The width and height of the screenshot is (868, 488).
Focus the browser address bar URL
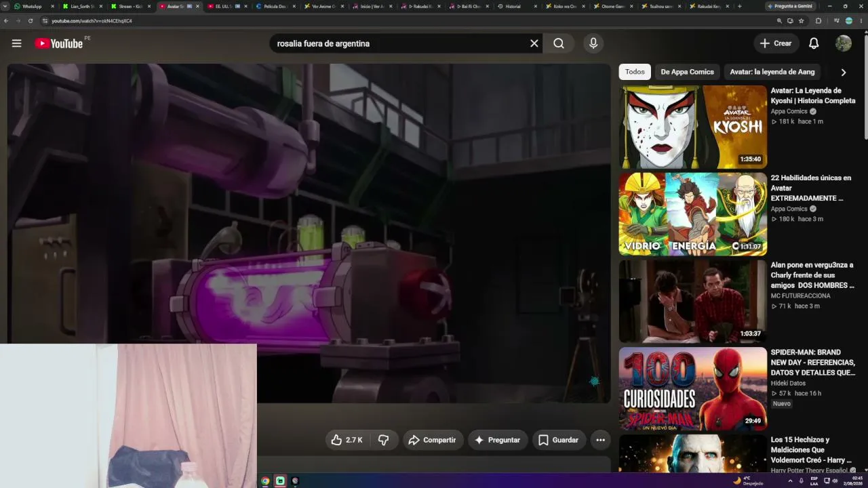click(92, 21)
